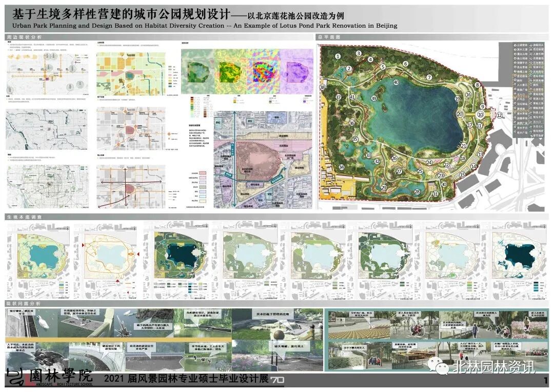The width and height of the screenshot is (554, 392).
Task: Open the surrounding land map with the pink park area
Action: 263,160
